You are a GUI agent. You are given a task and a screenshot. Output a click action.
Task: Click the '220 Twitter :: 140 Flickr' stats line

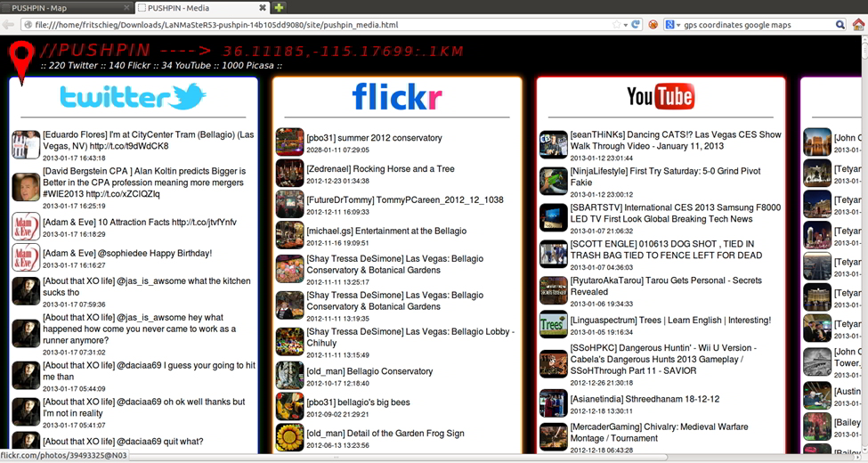point(161,65)
